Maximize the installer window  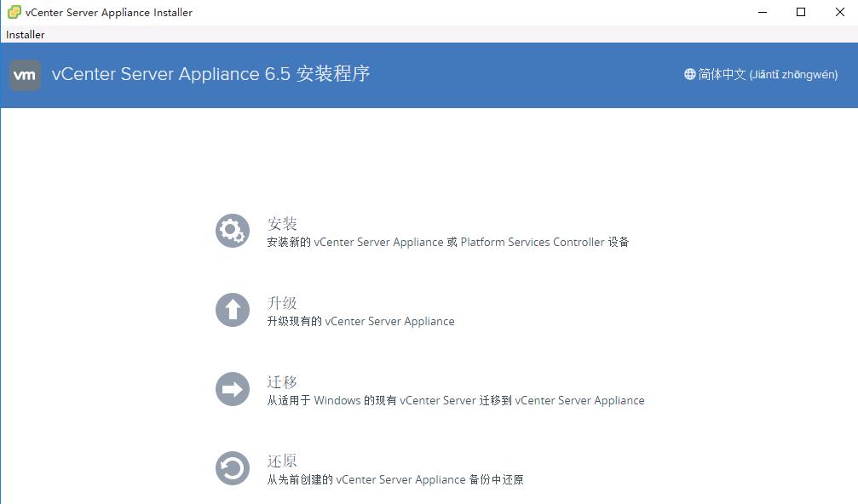801,12
